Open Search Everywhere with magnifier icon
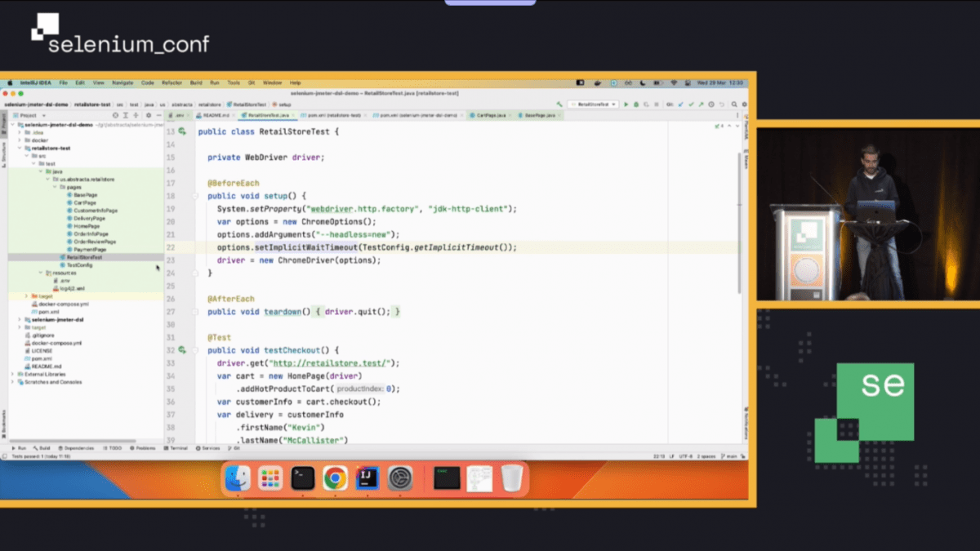The height and width of the screenshot is (551, 980). click(733, 104)
